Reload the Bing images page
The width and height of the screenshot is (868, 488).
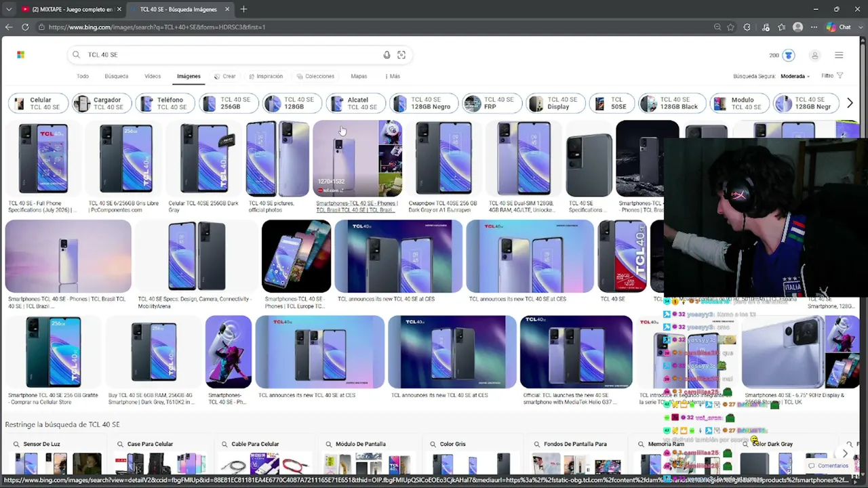click(x=25, y=27)
